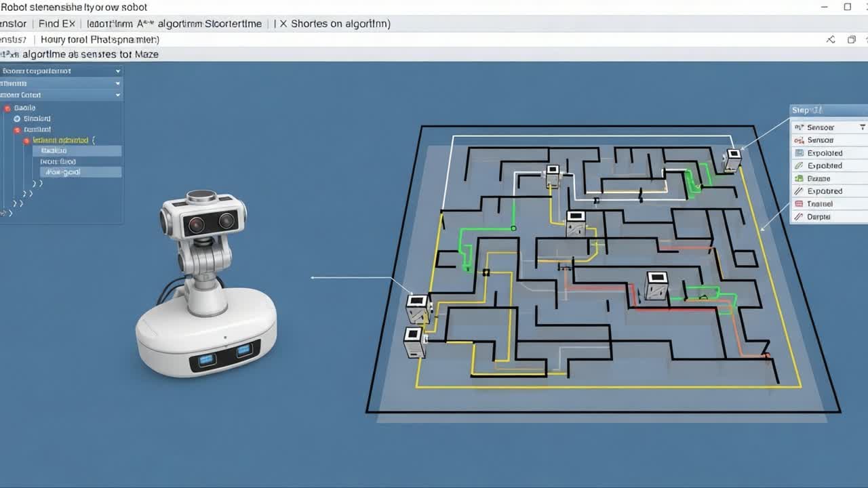This screenshot has height=488, width=868.
Task: Select the Simulate radio button in the tree
Action: click(x=16, y=118)
